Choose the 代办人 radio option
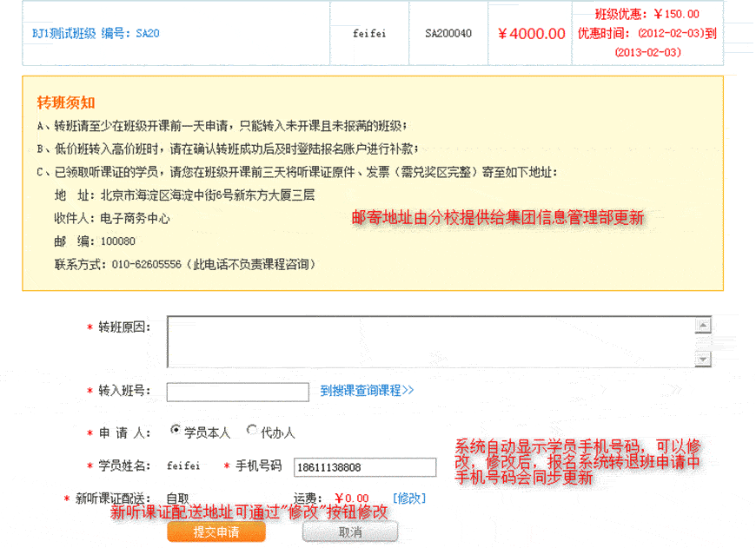The width and height of the screenshot is (756, 548). pyautogui.click(x=252, y=430)
